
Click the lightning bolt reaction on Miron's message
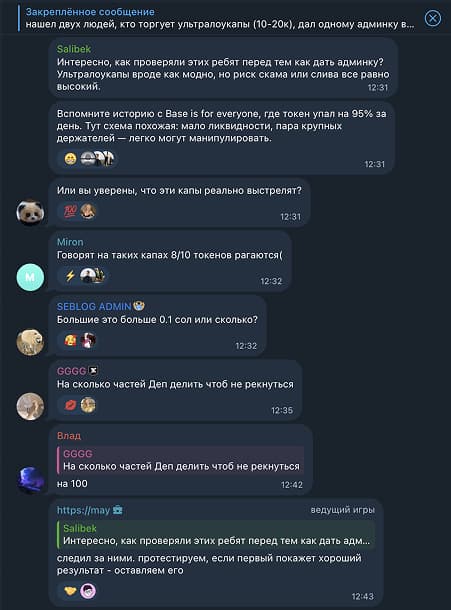[x=70, y=276]
